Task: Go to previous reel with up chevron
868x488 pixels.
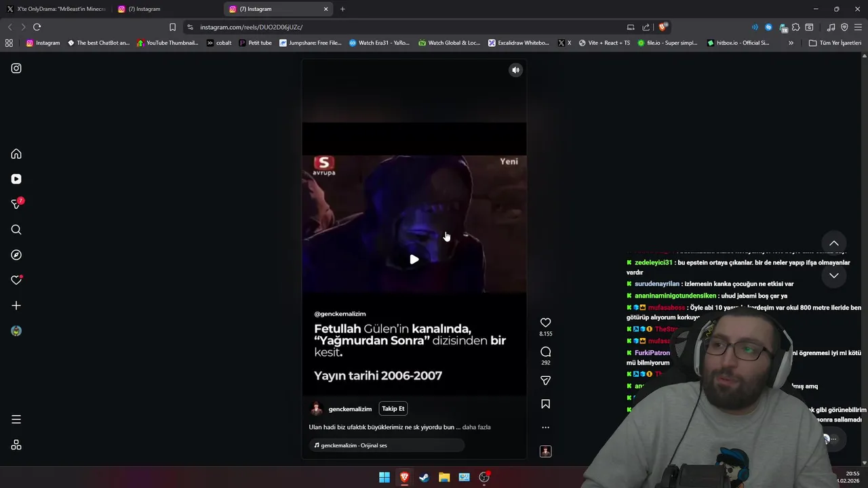Action: (833, 243)
